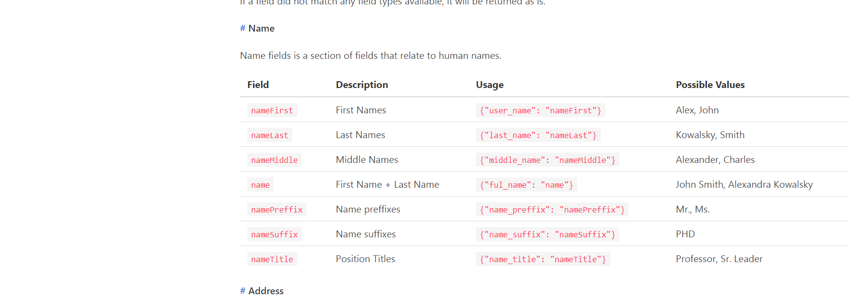Click the Name section heading text

click(x=261, y=28)
